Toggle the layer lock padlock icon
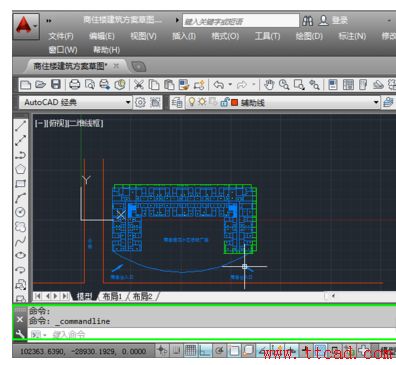 tap(224, 102)
